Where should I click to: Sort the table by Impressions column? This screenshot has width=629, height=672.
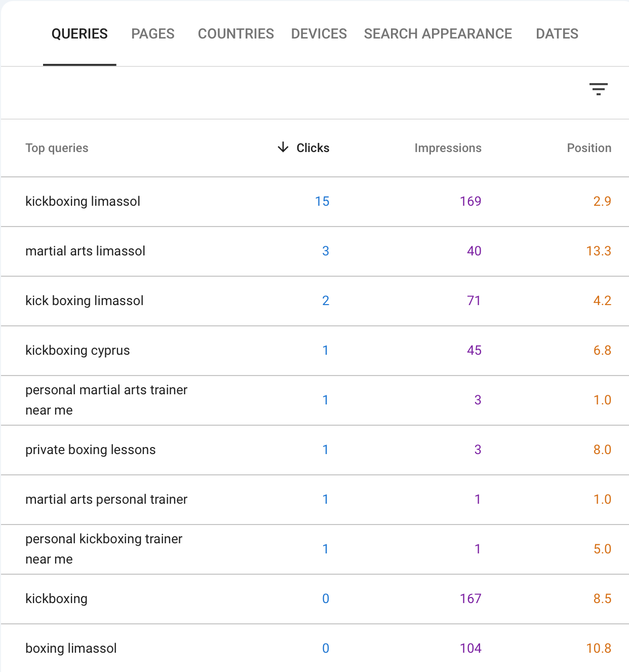[x=448, y=148]
